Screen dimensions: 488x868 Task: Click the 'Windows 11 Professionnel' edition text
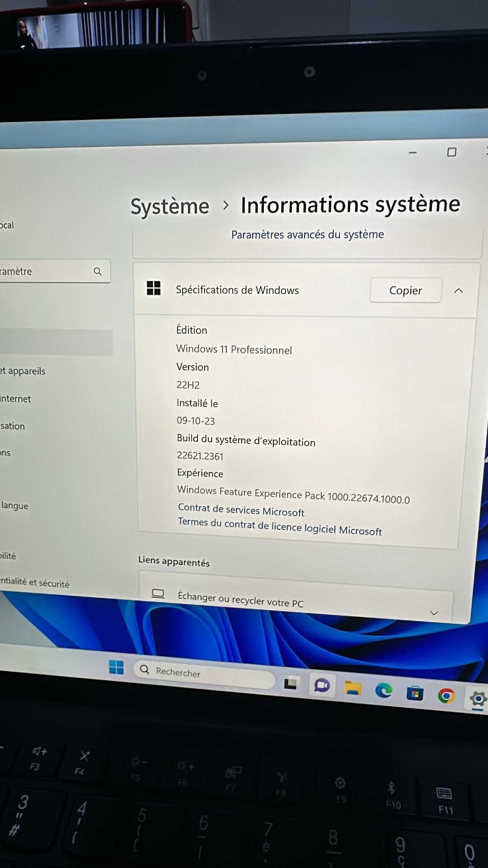[234, 349]
